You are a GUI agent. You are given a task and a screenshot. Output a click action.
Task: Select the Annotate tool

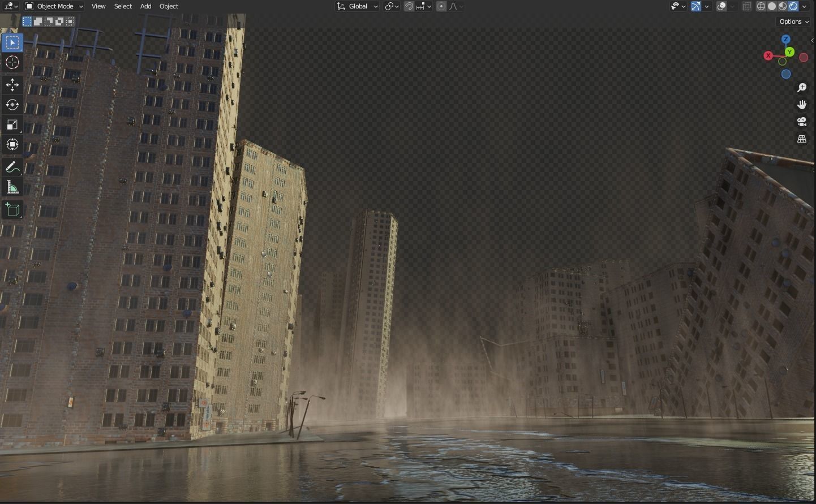pos(12,167)
